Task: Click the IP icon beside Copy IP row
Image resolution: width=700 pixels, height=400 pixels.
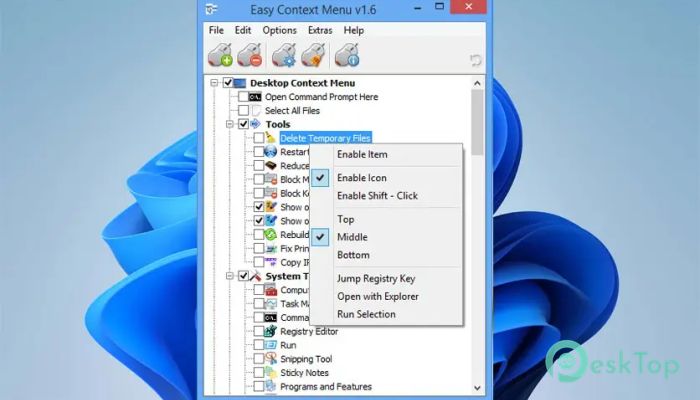Action: tap(271, 262)
